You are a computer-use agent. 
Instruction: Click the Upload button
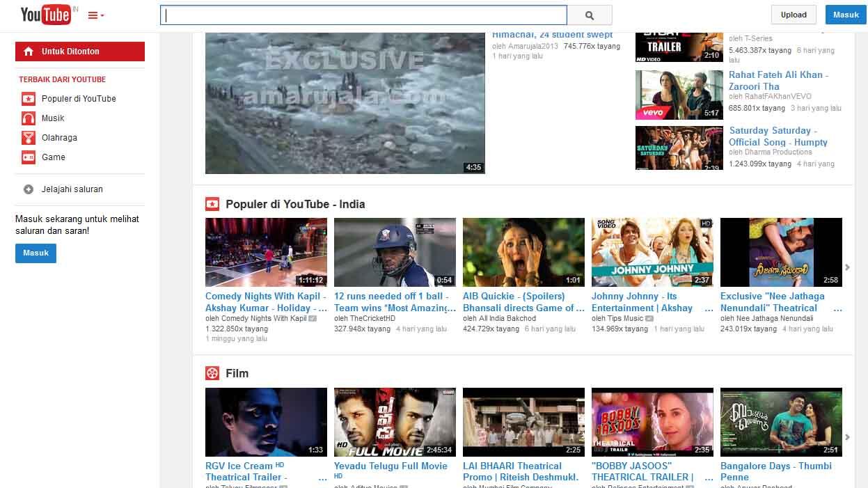tap(794, 15)
